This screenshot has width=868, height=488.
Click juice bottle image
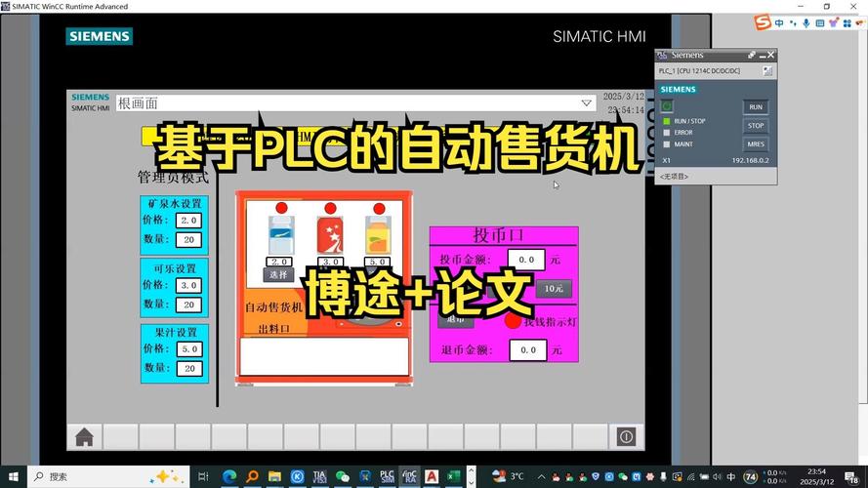point(379,235)
